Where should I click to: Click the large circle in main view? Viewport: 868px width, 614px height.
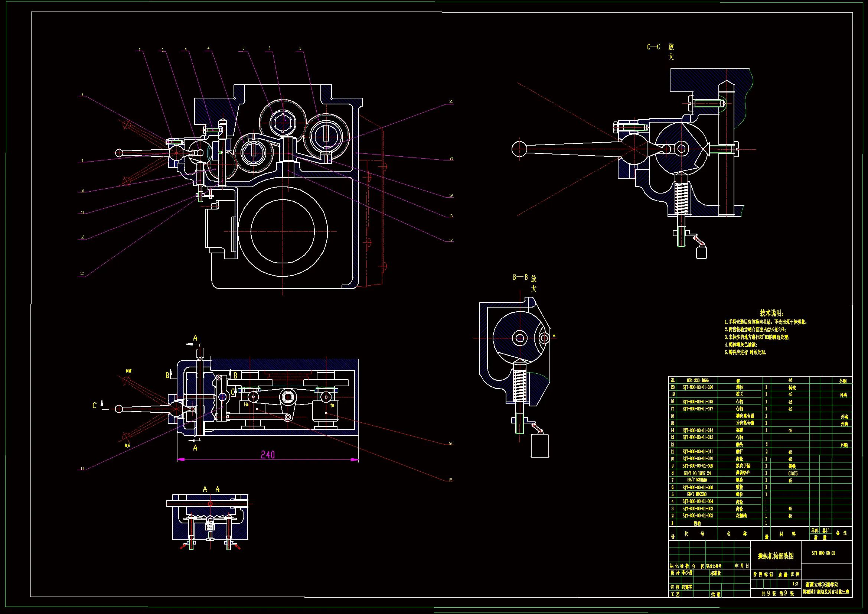coord(283,232)
